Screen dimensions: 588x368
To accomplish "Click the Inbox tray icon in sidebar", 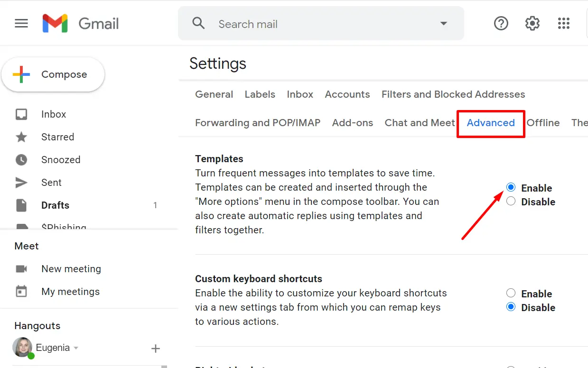I will coord(21,114).
